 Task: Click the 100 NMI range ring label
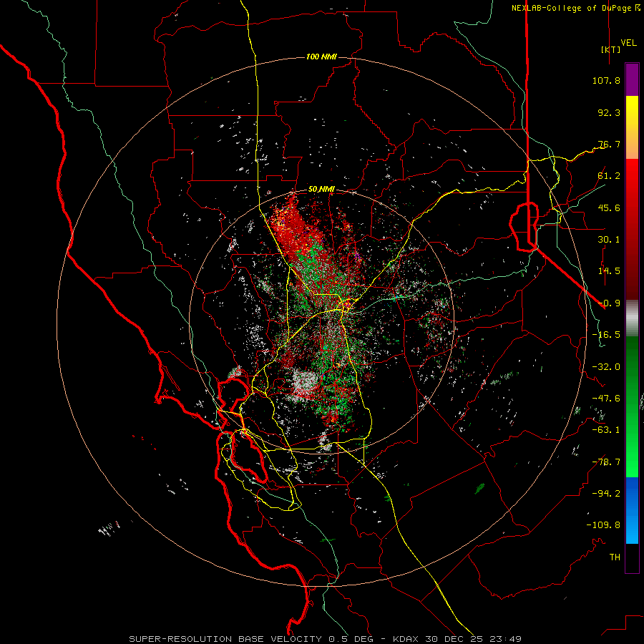coord(321,57)
